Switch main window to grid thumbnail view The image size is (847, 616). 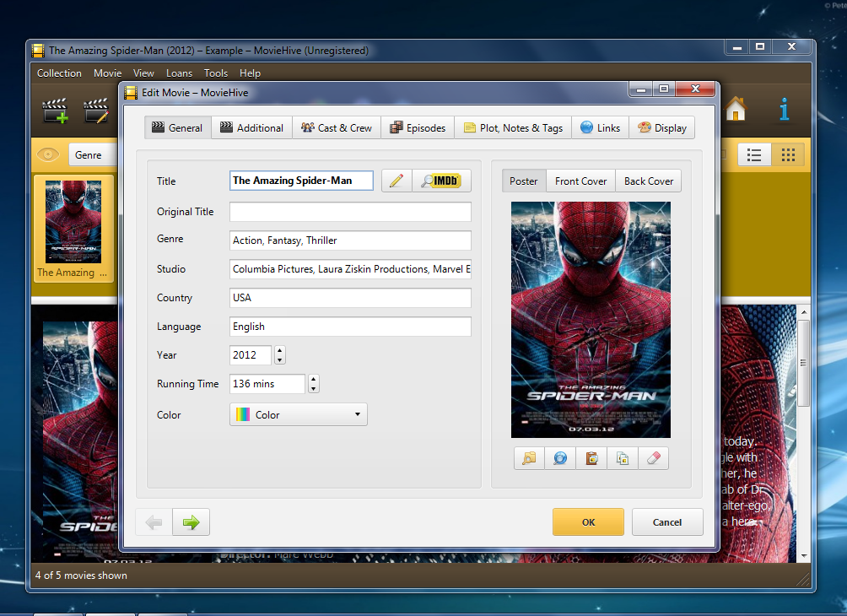click(x=788, y=155)
